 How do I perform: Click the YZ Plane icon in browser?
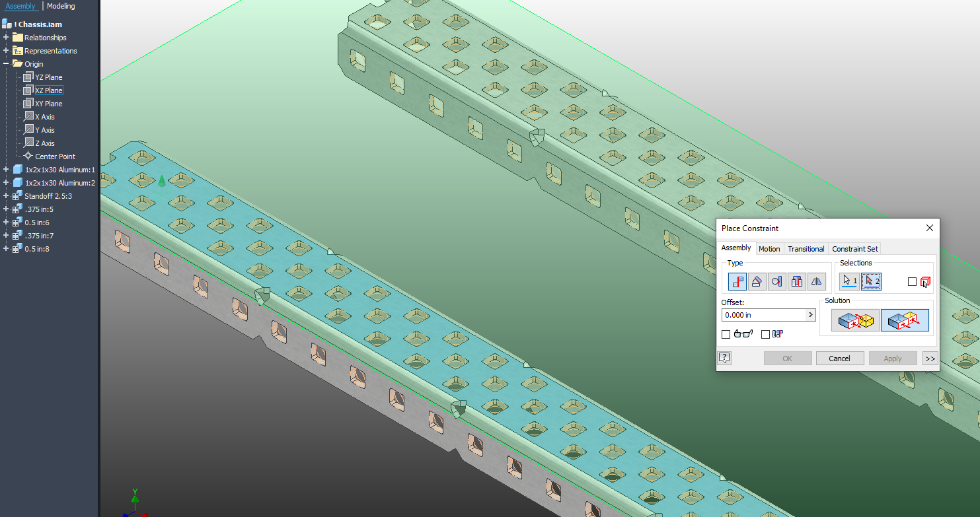28,77
